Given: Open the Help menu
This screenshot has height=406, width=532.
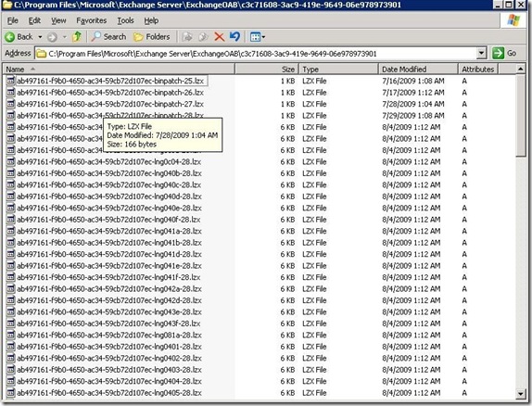Looking at the screenshot, I should tap(151, 20).
